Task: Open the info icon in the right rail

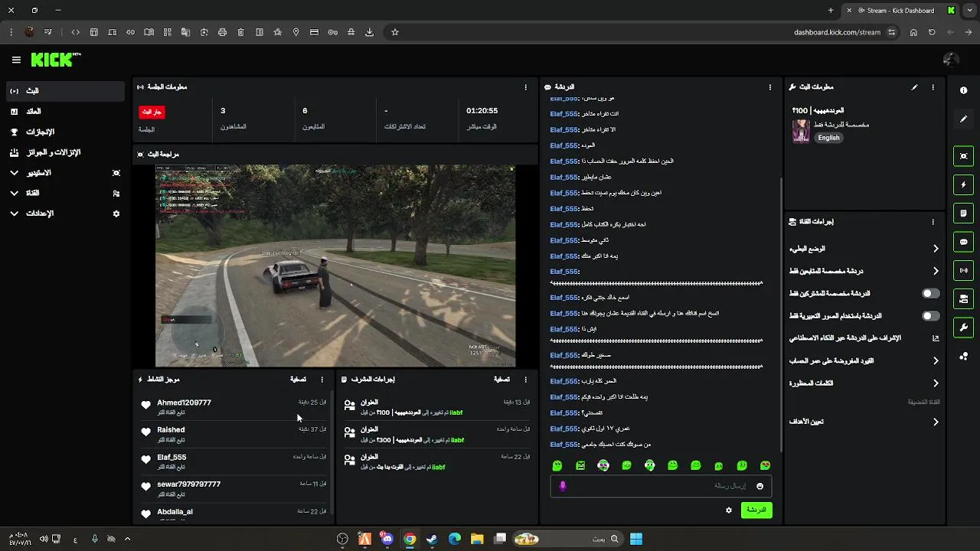Action: (x=963, y=90)
